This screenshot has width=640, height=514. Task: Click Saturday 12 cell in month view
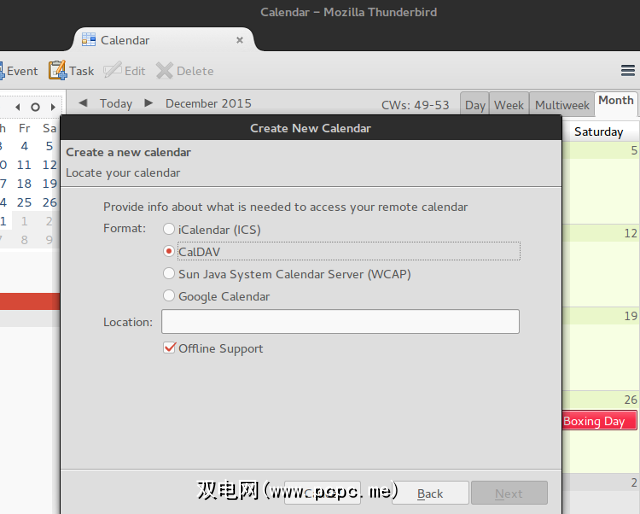click(x=600, y=265)
